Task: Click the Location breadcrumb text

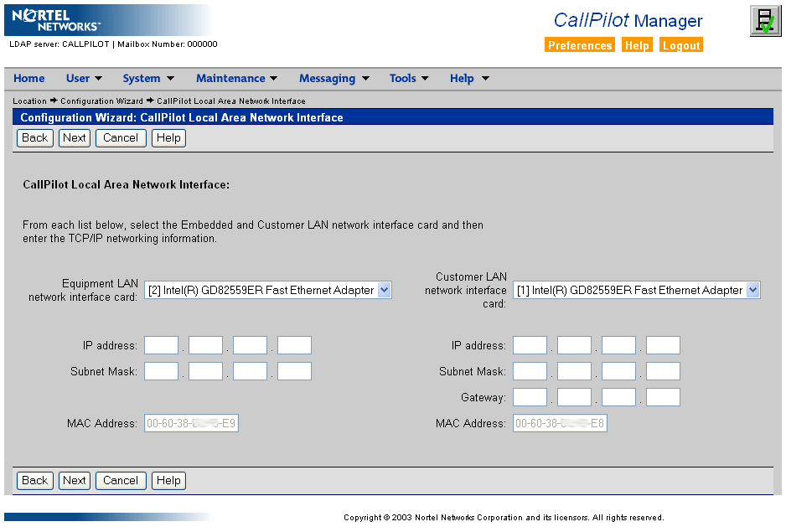Action: point(29,101)
